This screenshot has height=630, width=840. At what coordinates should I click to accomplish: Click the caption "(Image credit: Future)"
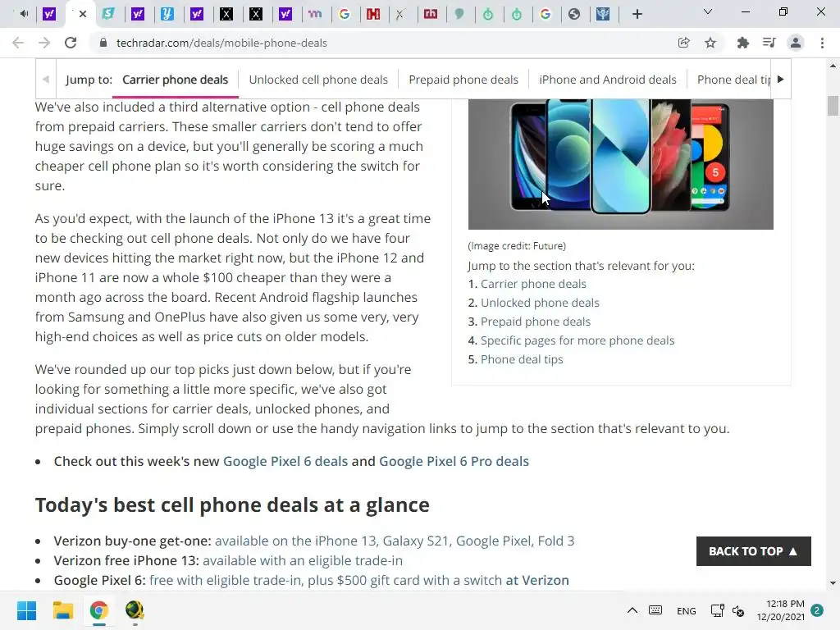coord(517,246)
